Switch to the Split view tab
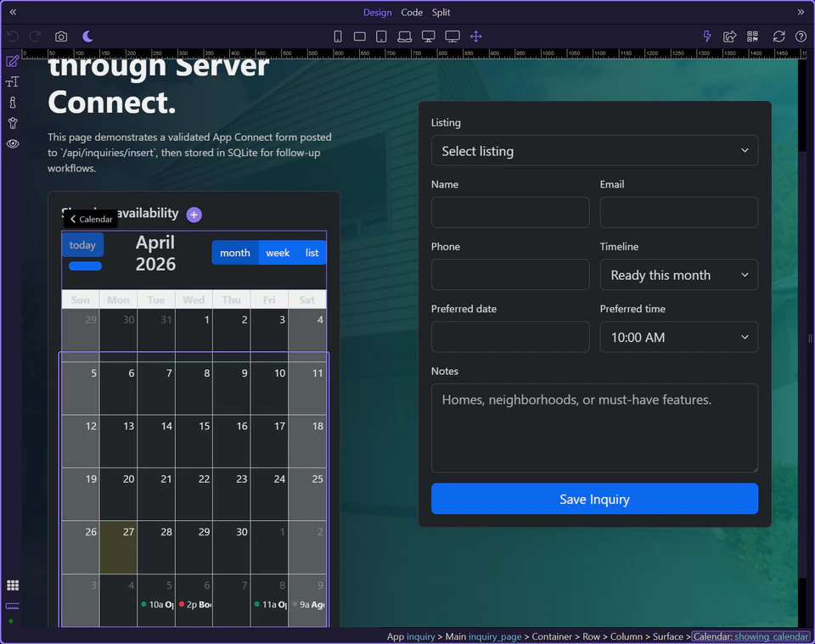Viewport: 815px width, 644px height. pos(441,12)
